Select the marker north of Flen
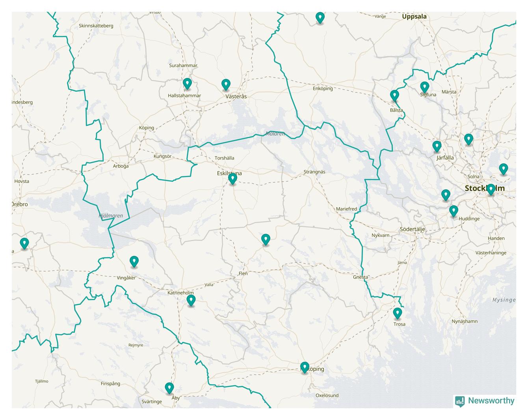Image resolution: width=528 pixels, height=420 pixels. pos(266,239)
